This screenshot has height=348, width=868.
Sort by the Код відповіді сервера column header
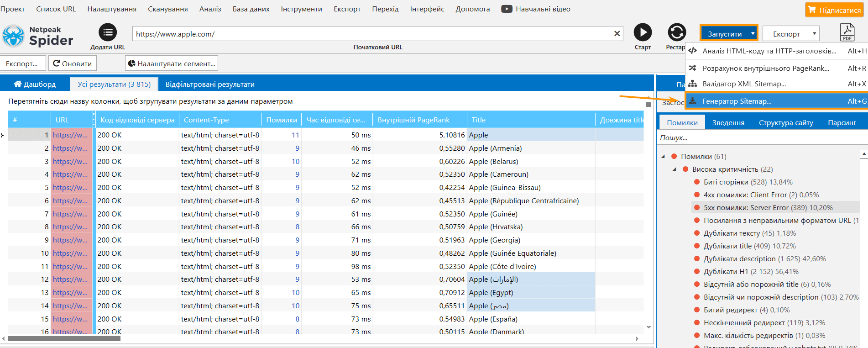click(x=137, y=120)
